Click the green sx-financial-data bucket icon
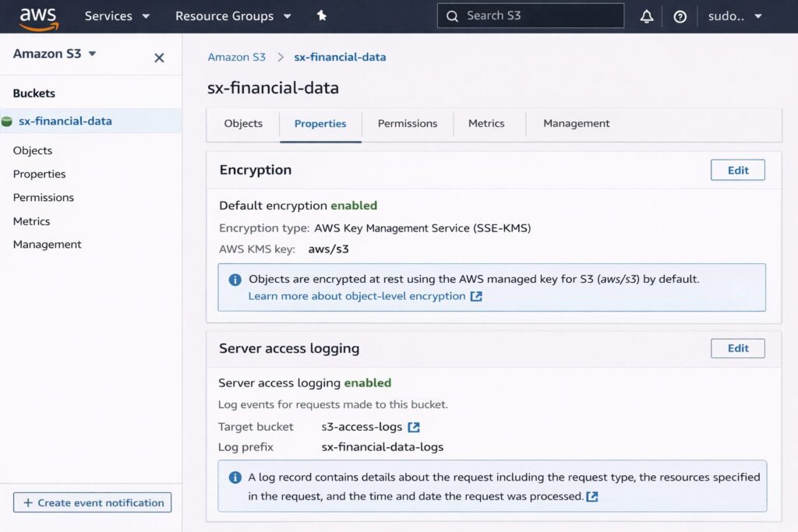 click(7, 122)
